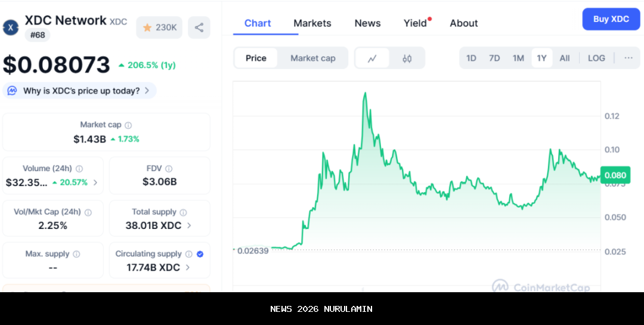Click Market cap info icon
Image resolution: width=644 pixels, height=325 pixels.
(128, 125)
